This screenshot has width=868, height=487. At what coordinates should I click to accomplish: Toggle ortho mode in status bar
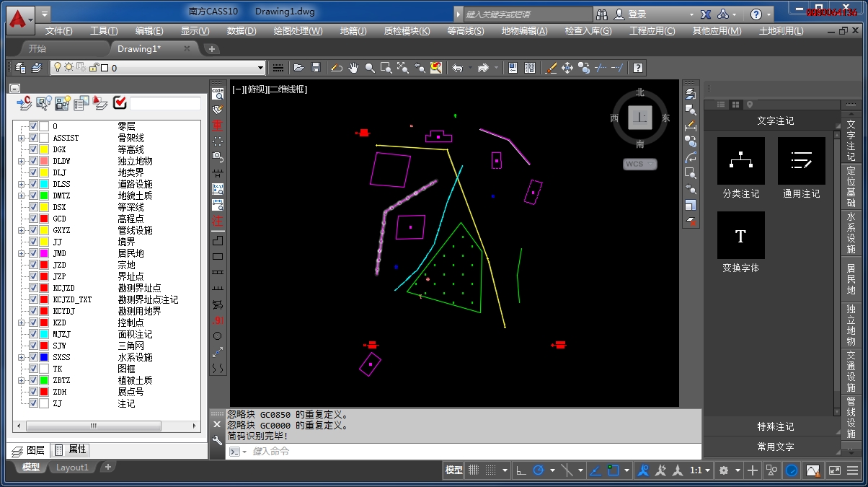coord(521,470)
